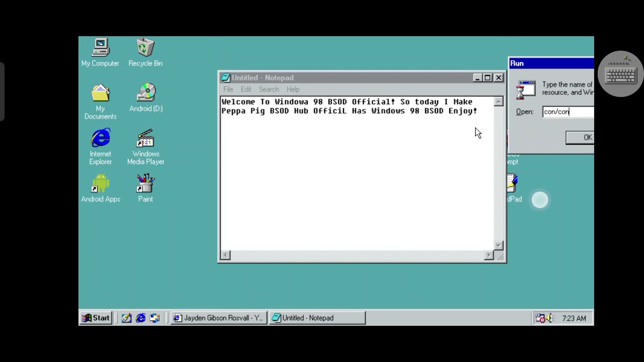Launch Internet Explorer from Quick Launch
This screenshot has width=644, height=362.
140,318
